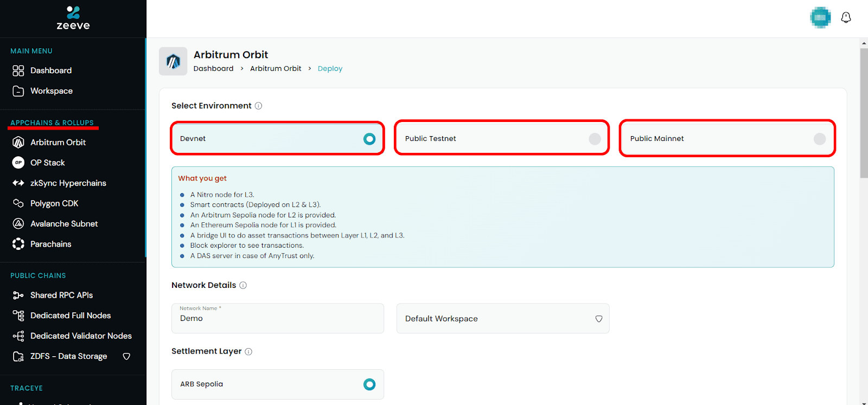Open the Dashboard grid icon

pos(18,70)
